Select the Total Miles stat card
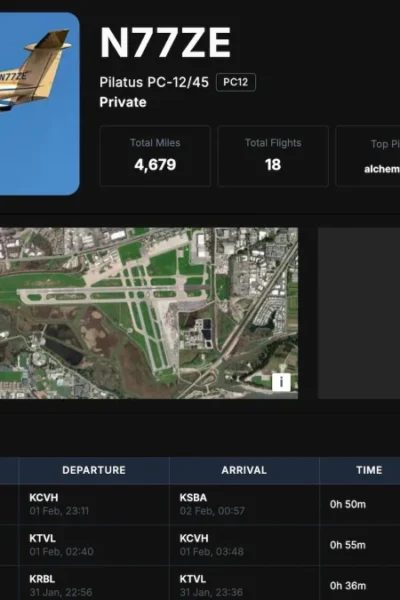The height and width of the screenshot is (600, 400). pyautogui.click(x=155, y=156)
